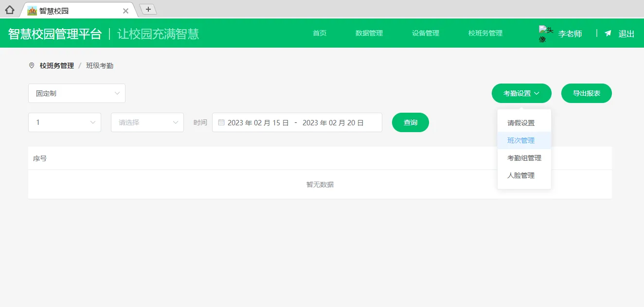Image resolution: width=644 pixels, height=307 pixels.
Task: Open the 固定制 dropdown
Action: [x=77, y=93]
